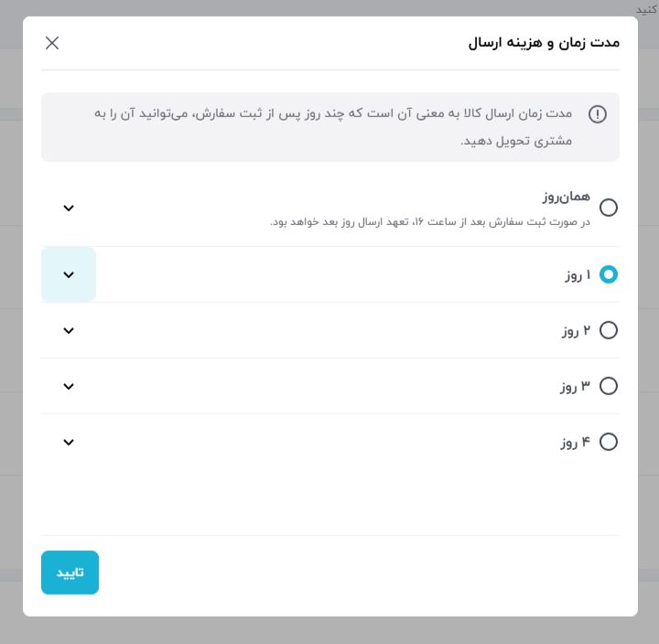Expand the همان‌روز row chevron
Screen dimensions: 659x644
coord(69,208)
